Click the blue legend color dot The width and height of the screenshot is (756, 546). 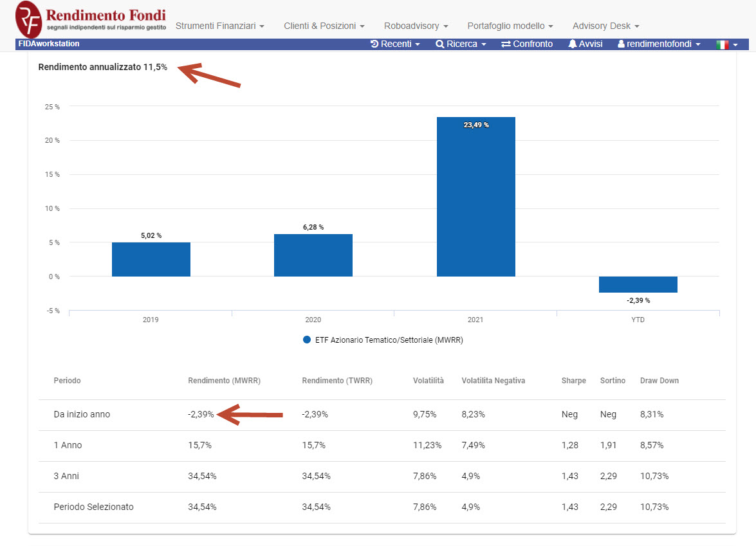pos(307,340)
